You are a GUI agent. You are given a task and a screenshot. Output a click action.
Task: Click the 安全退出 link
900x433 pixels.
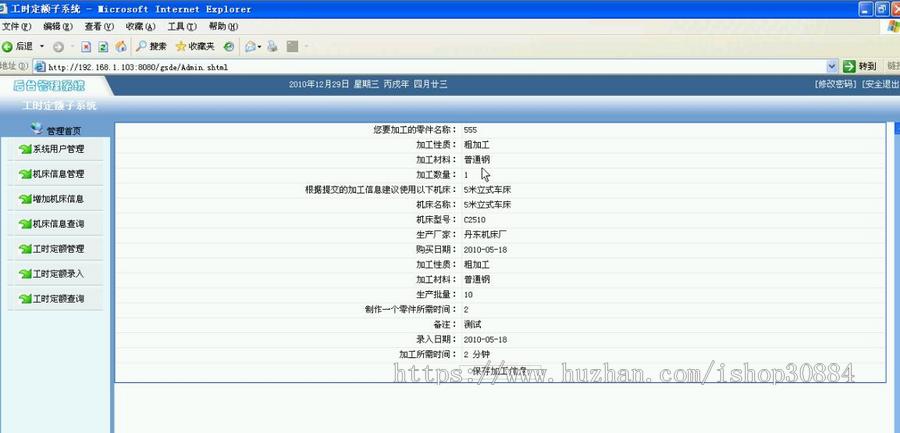tap(880, 84)
